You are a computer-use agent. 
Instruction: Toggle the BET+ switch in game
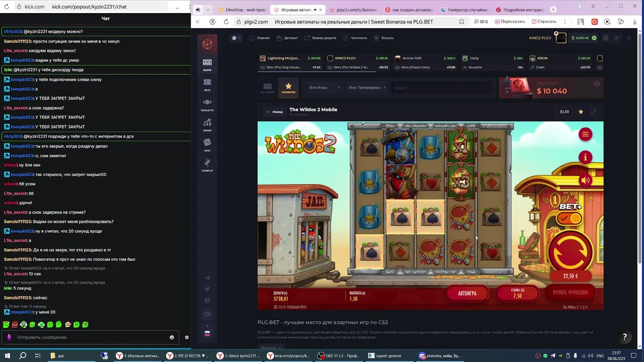pos(570,218)
